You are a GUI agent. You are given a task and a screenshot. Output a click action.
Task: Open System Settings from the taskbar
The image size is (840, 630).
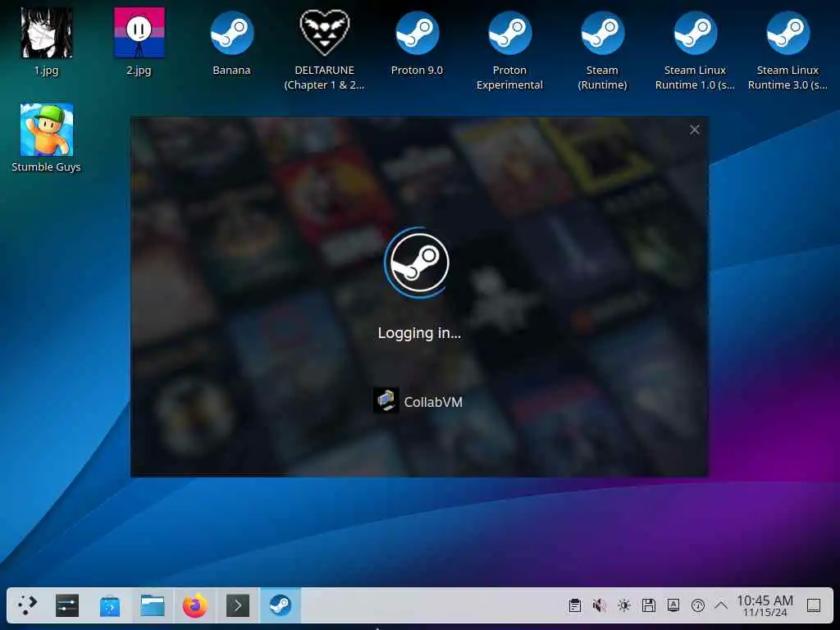click(x=67, y=605)
